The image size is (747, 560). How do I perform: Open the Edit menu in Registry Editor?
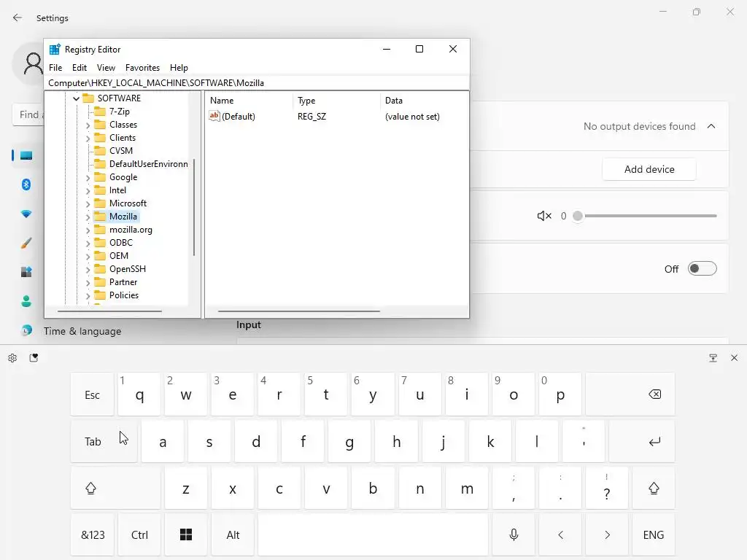click(x=79, y=68)
